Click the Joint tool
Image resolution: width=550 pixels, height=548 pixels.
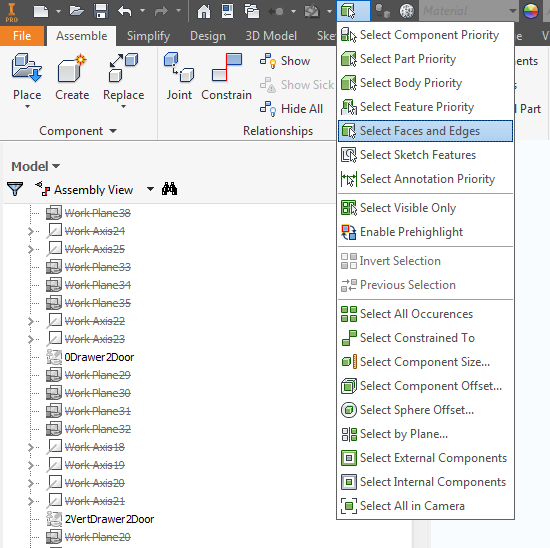tap(179, 77)
